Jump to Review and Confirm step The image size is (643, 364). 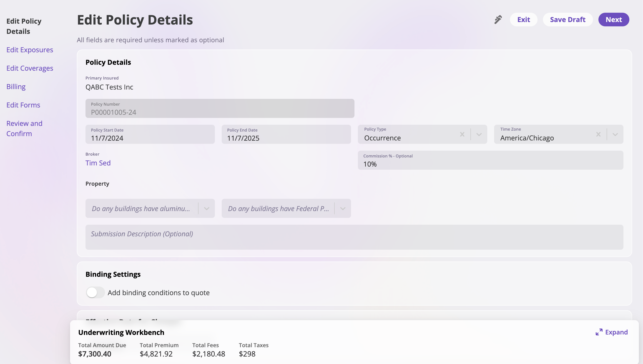[24, 128]
